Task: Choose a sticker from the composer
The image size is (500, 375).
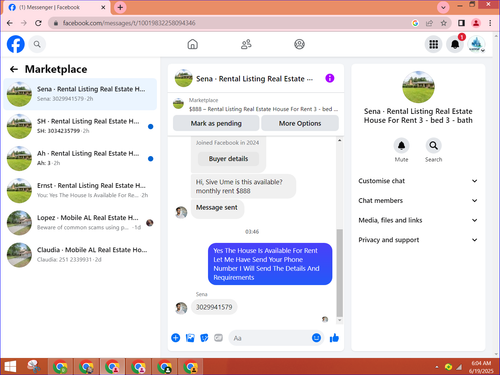Action: click(204, 338)
